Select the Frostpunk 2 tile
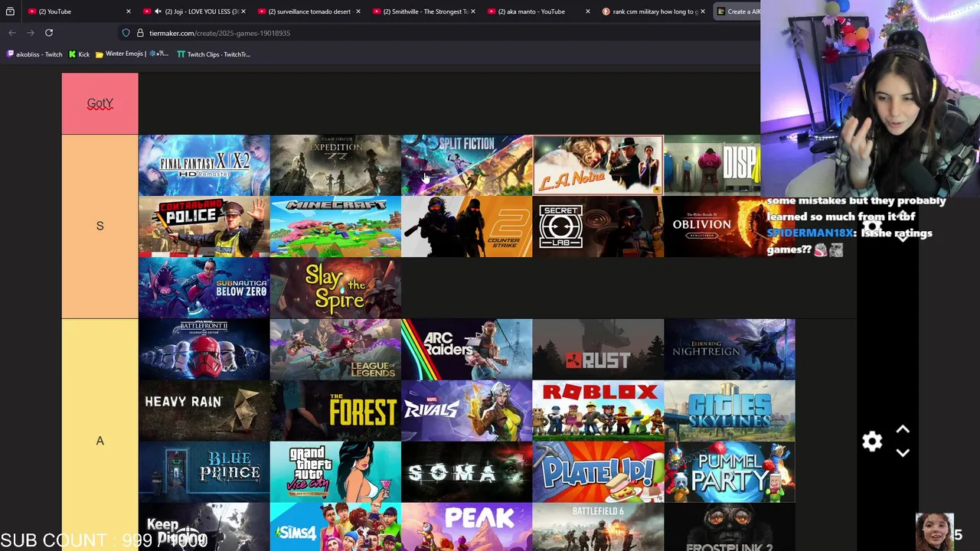This screenshot has width=980, height=551. (x=730, y=527)
